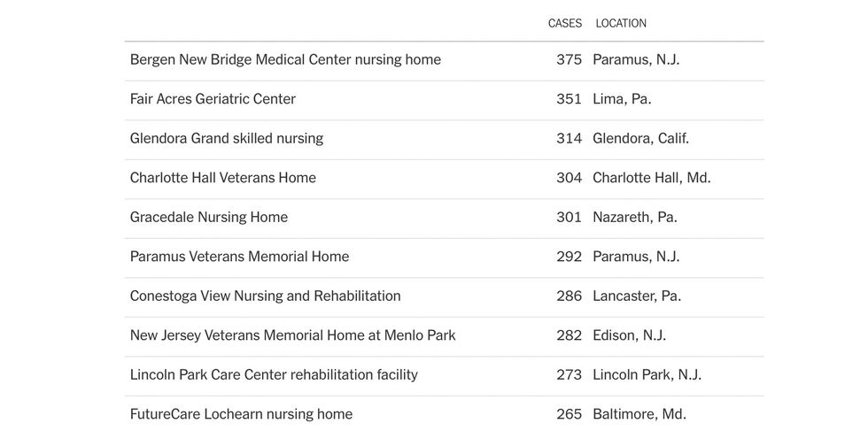The width and height of the screenshot is (868, 446).
Task: Select Charlotte Hall Veterans Home name
Action: (223, 178)
